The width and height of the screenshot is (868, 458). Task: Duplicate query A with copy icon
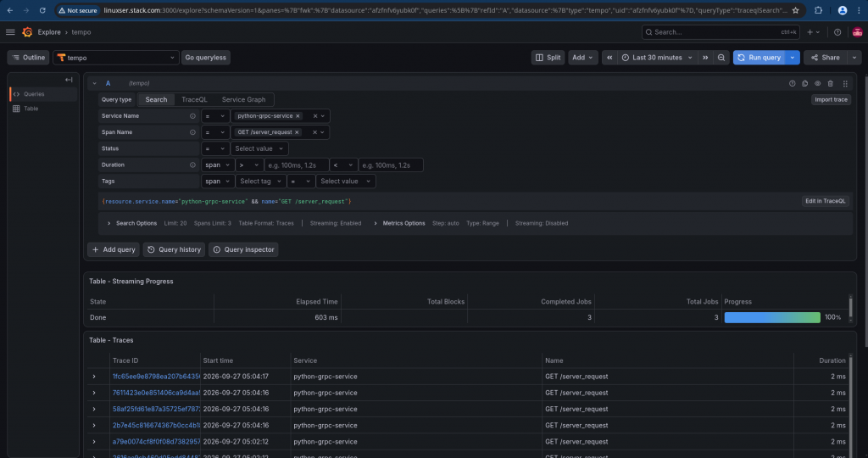pos(805,84)
